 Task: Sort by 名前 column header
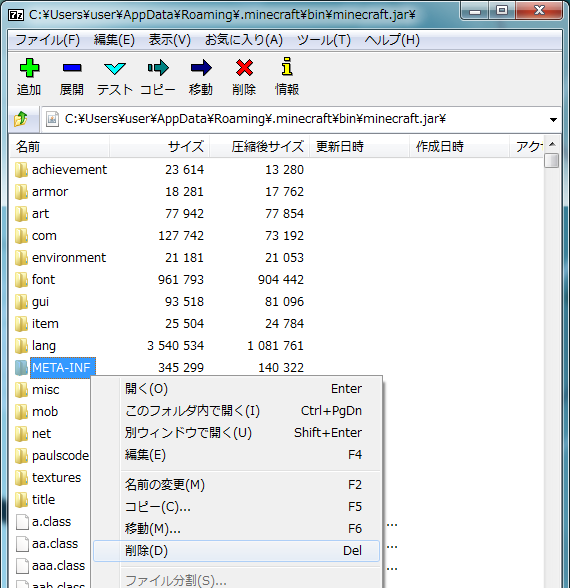[59, 146]
